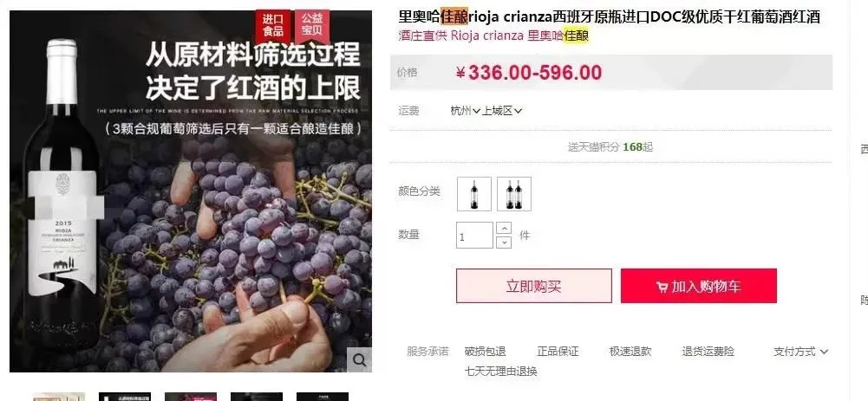Screen dimensions: 868x401
Task: Expand the 支付方式 payment methods dropdown
Action: point(800,352)
